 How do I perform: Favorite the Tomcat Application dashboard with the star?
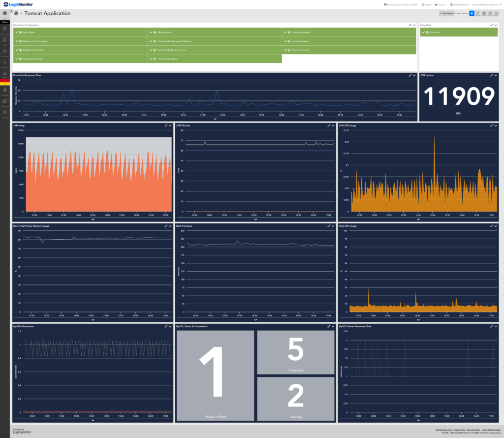(22, 13)
